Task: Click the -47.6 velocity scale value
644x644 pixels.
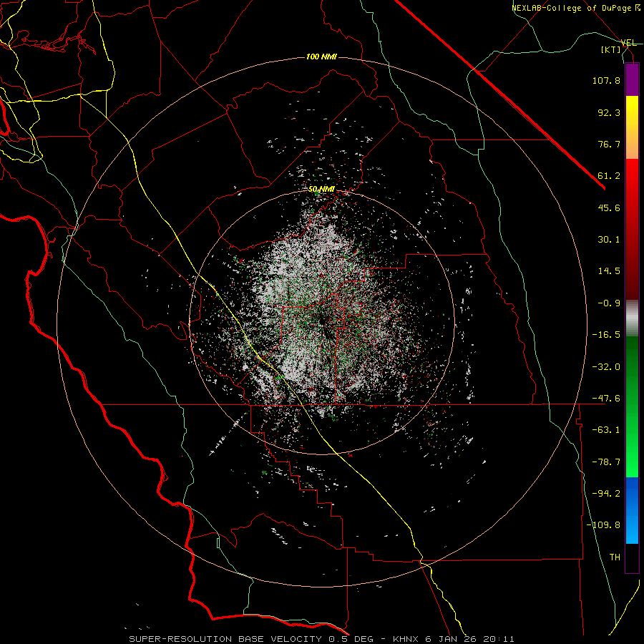Action: point(606,399)
